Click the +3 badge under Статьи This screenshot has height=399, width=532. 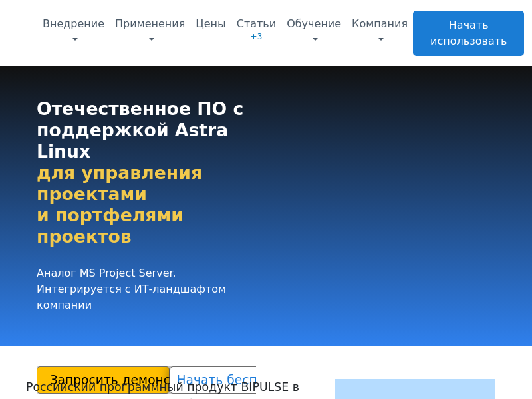(x=256, y=37)
